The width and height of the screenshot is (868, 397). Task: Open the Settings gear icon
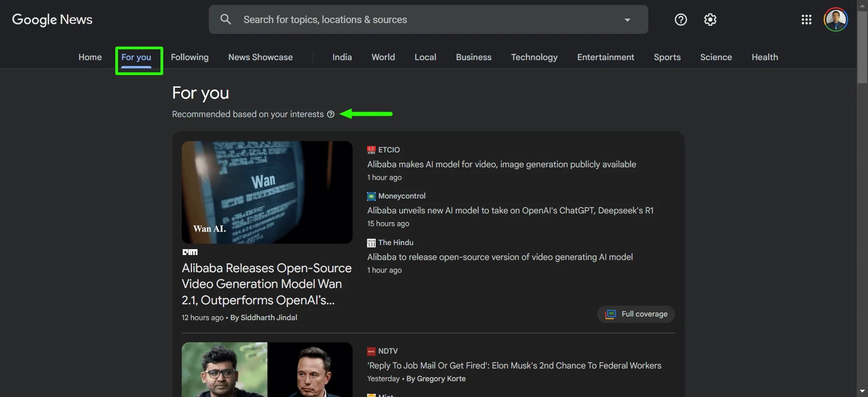click(710, 19)
